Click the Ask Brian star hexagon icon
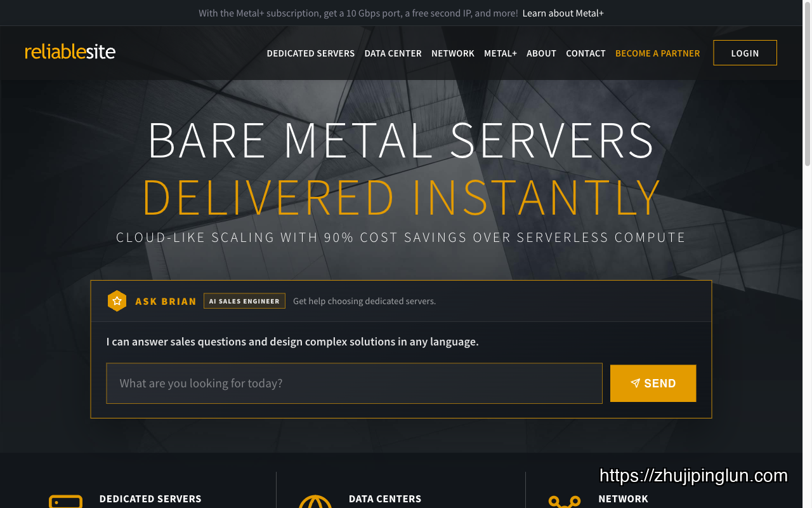Viewport: 812px width, 508px height. (117, 301)
